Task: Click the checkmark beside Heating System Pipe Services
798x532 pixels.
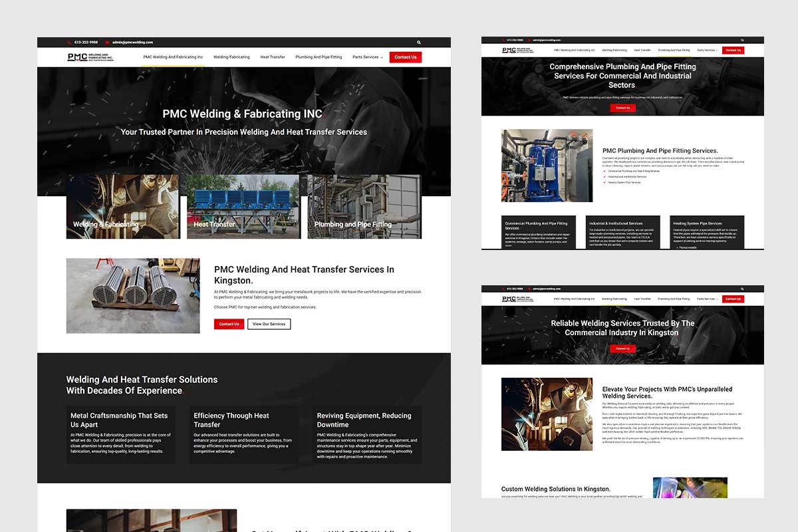Action: coord(604,182)
